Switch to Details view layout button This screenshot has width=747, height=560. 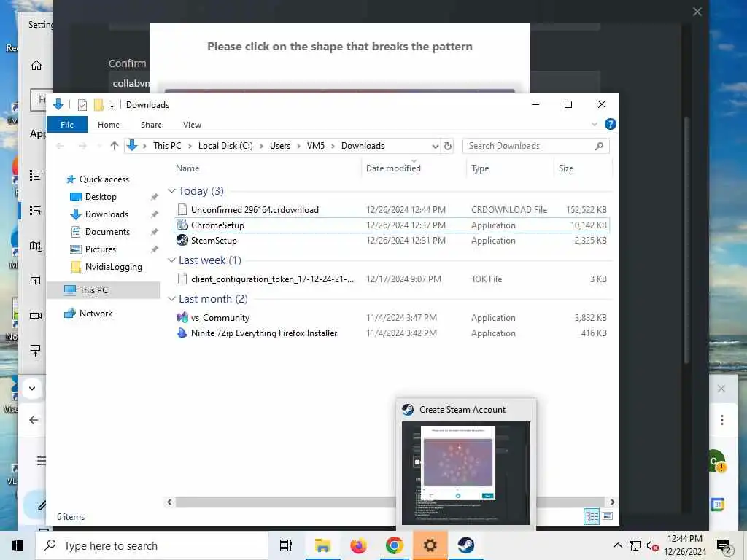tap(592, 517)
